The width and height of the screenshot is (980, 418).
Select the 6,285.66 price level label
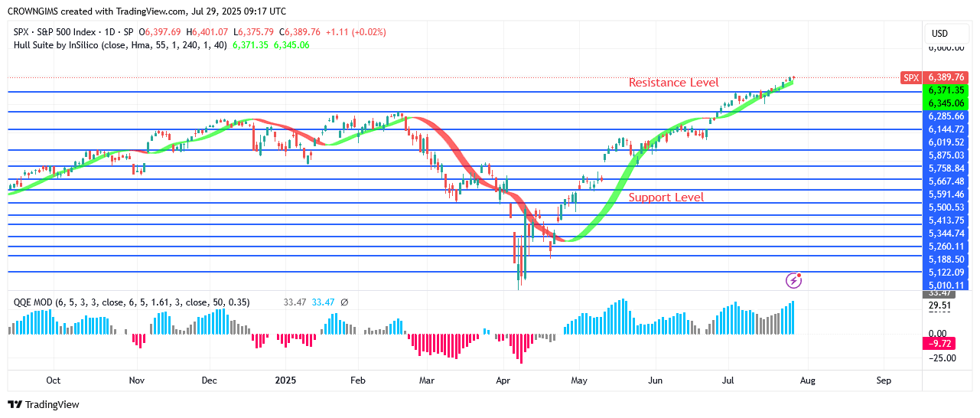point(946,116)
